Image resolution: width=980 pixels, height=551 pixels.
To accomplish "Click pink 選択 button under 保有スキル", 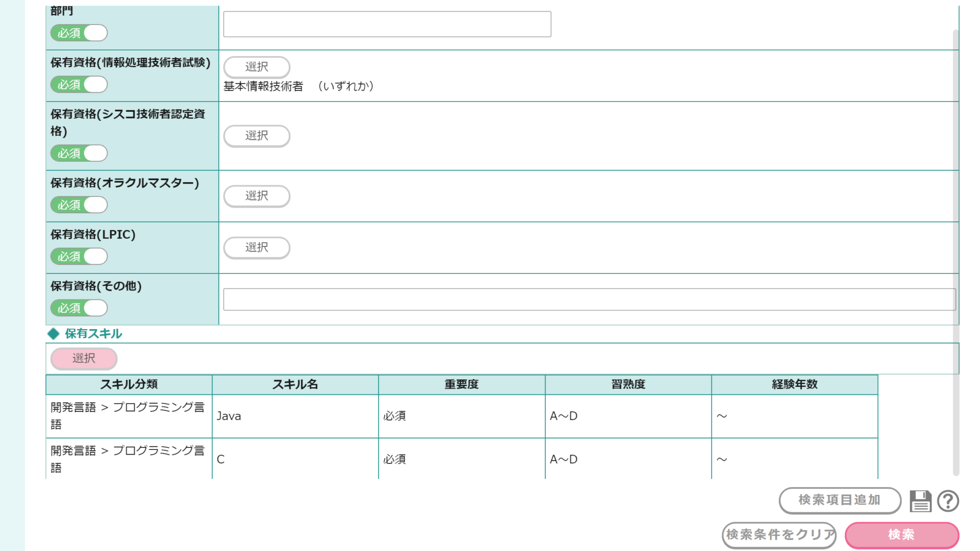I will pos(84,359).
